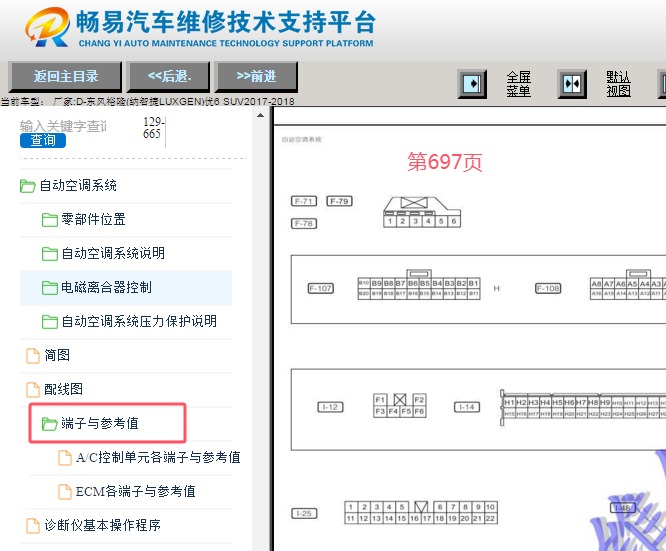The image size is (666, 551).
Task: Click the 配线图 document icon
Action: pyautogui.click(x=33, y=390)
